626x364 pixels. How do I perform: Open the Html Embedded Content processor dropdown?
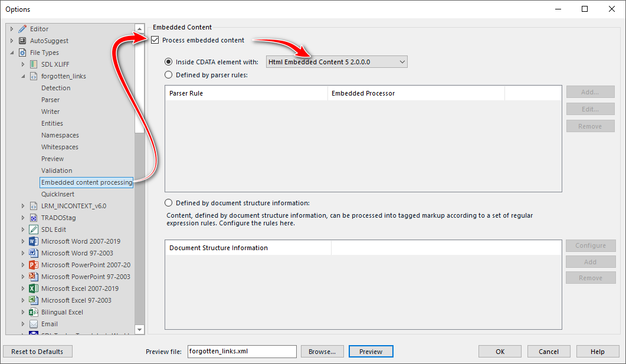pos(336,62)
